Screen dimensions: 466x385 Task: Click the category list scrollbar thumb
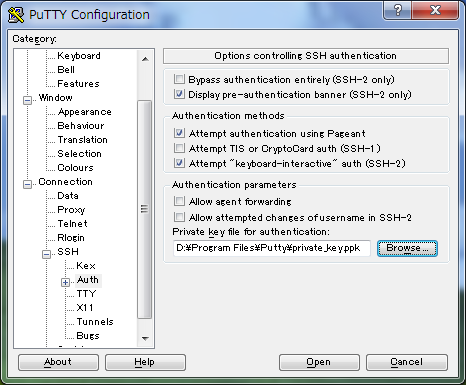pos(144,209)
